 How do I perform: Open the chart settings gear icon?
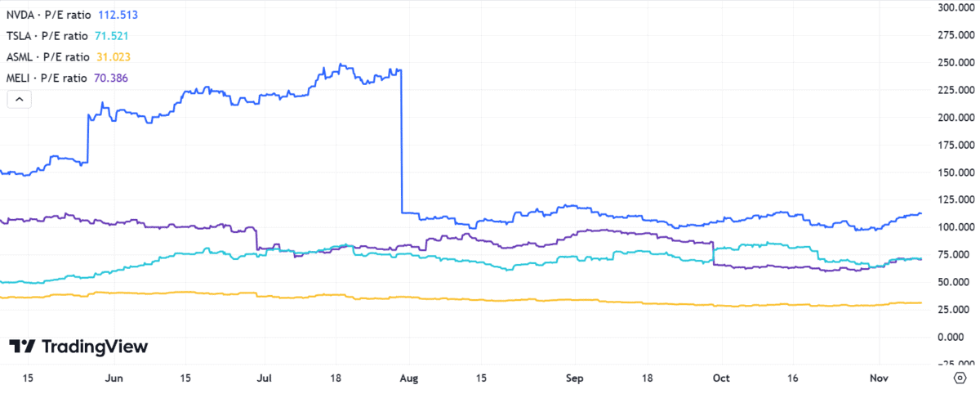960,378
